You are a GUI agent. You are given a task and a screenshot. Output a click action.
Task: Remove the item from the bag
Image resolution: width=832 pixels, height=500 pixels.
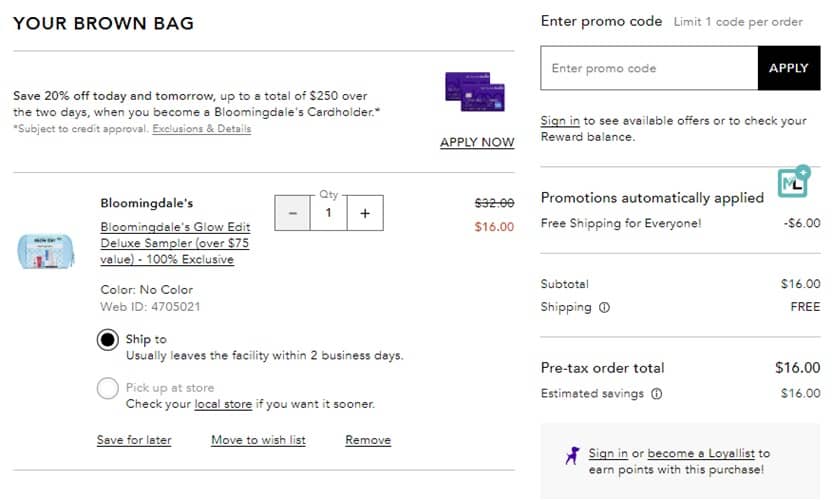[368, 440]
